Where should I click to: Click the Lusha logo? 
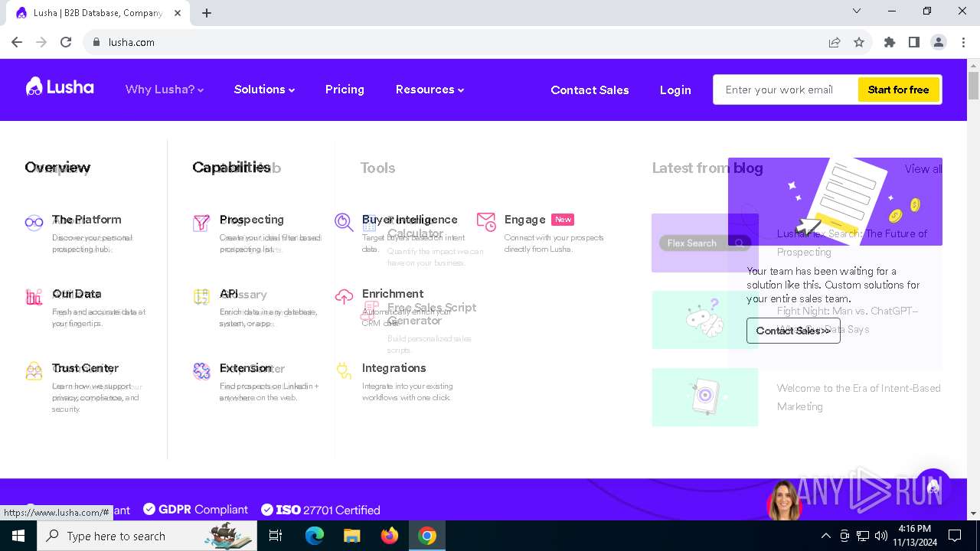pyautogui.click(x=60, y=87)
